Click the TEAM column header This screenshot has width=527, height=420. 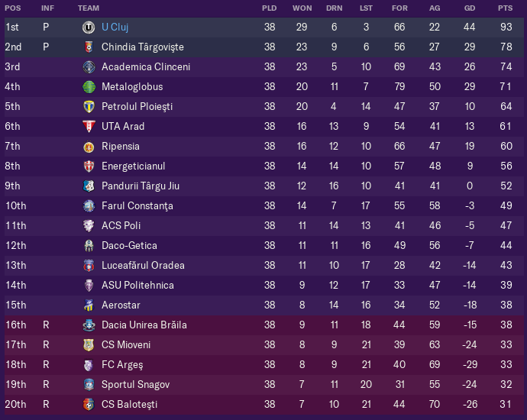pyautogui.click(x=89, y=8)
